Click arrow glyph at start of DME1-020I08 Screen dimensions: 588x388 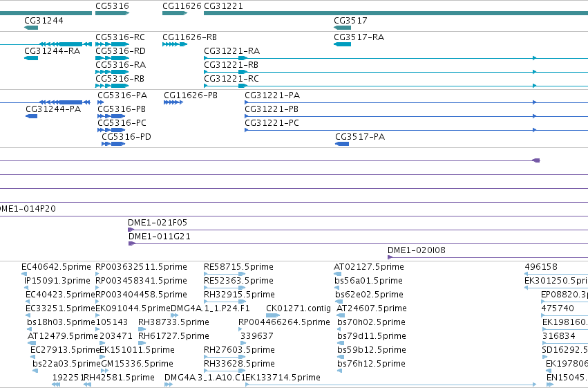(390, 257)
